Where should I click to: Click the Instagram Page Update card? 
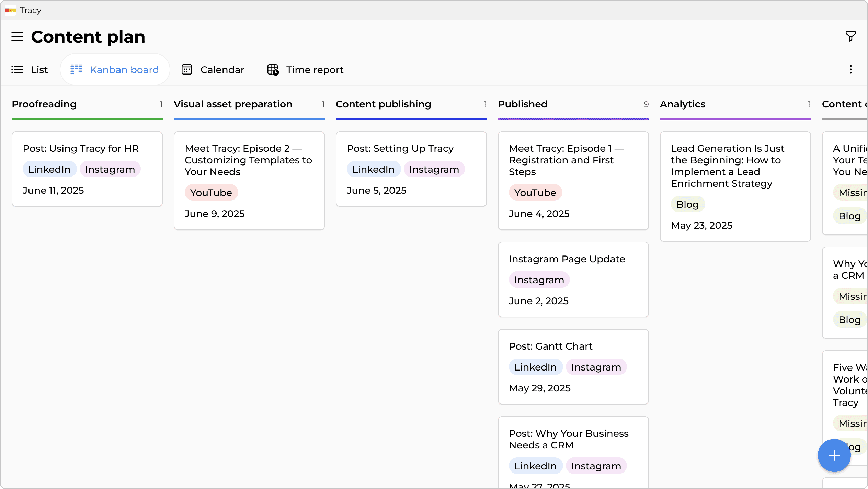[x=567, y=259]
